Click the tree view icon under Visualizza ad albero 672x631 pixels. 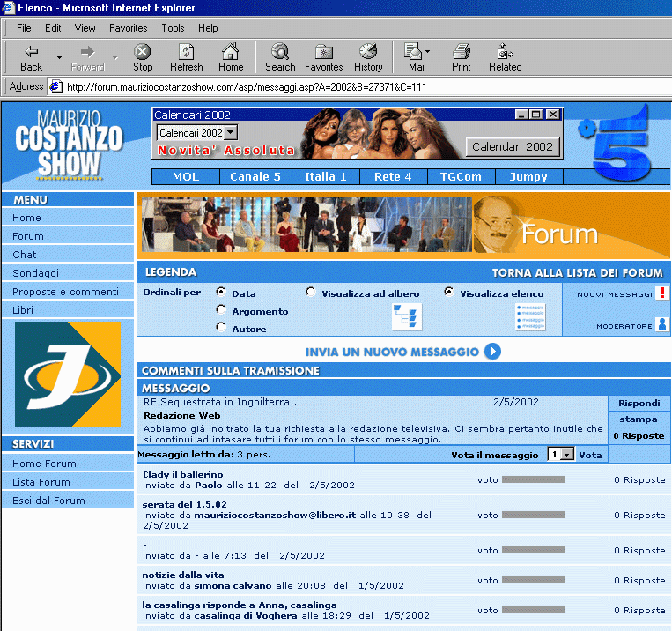tap(407, 317)
